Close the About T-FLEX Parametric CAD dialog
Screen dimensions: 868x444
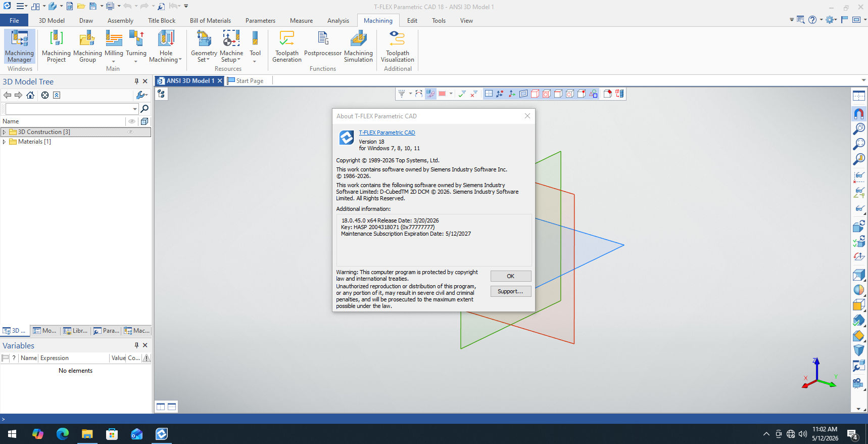(527, 116)
